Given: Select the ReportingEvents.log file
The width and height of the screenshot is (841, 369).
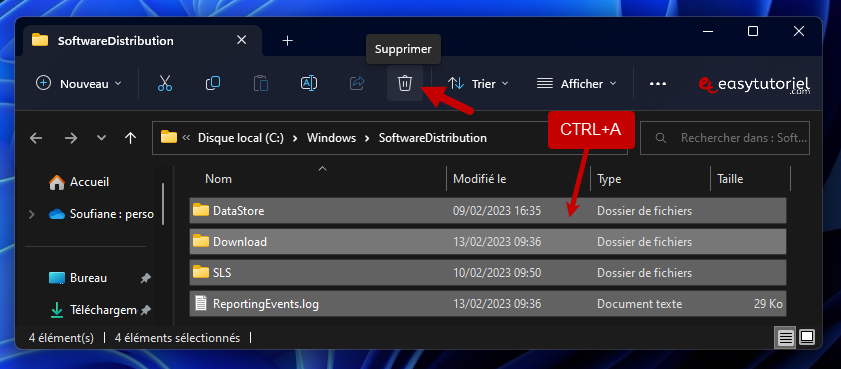Looking at the screenshot, I should tap(488, 304).
